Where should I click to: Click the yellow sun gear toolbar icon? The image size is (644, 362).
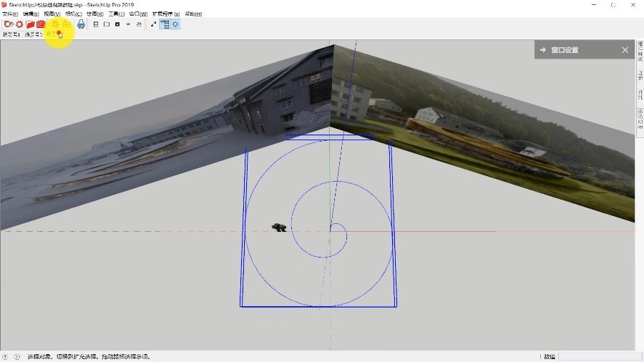pos(55,24)
